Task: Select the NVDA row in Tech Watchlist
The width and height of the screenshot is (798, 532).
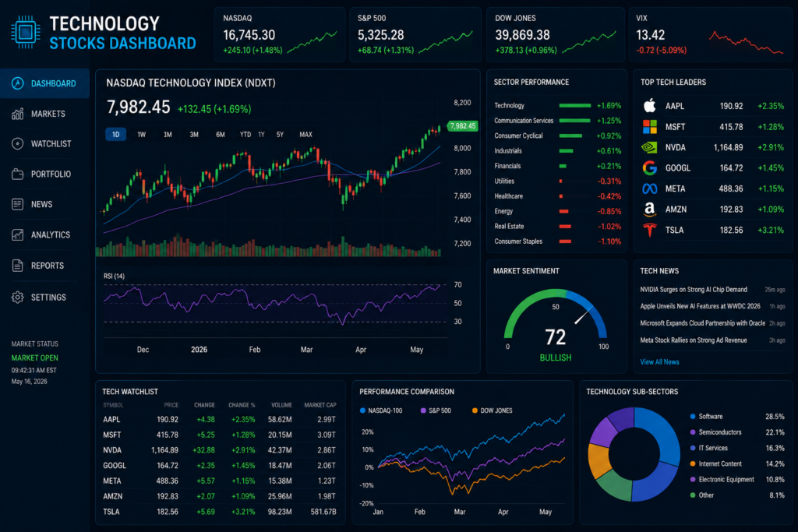Action: 219,450
